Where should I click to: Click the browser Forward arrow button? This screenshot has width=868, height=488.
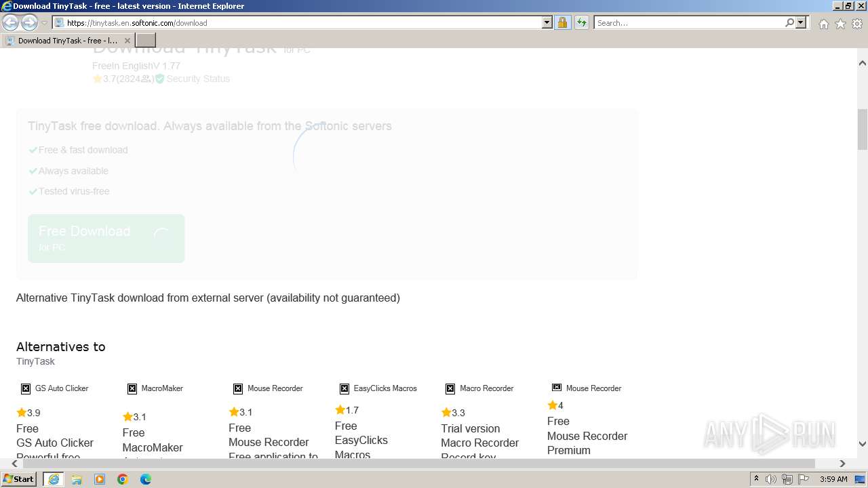point(29,22)
